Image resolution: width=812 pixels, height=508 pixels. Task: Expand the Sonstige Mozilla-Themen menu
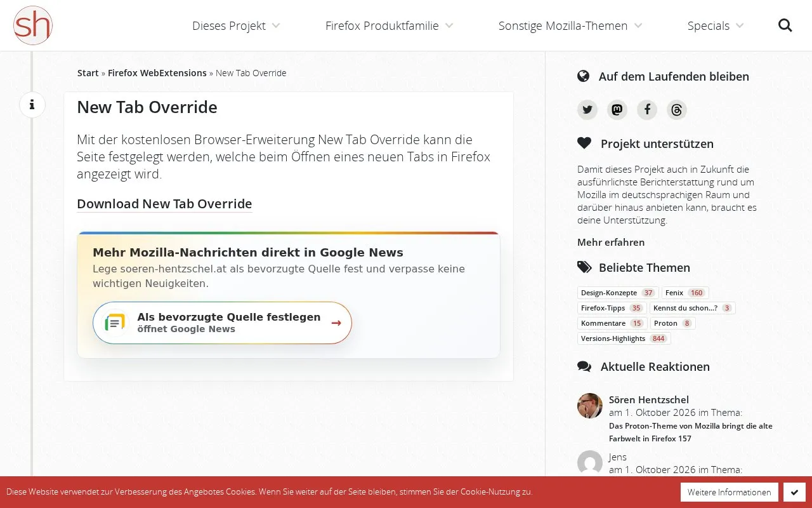[570, 25]
